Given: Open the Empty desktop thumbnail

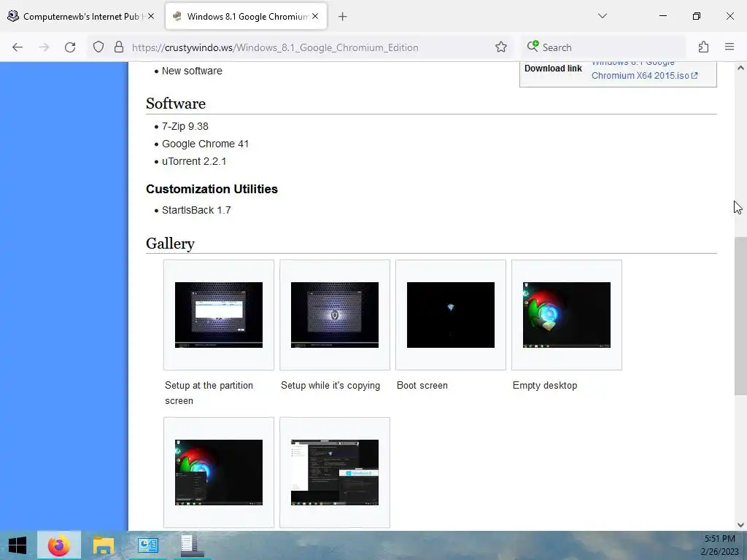Looking at the screenshot, I should tap(566, 315).
